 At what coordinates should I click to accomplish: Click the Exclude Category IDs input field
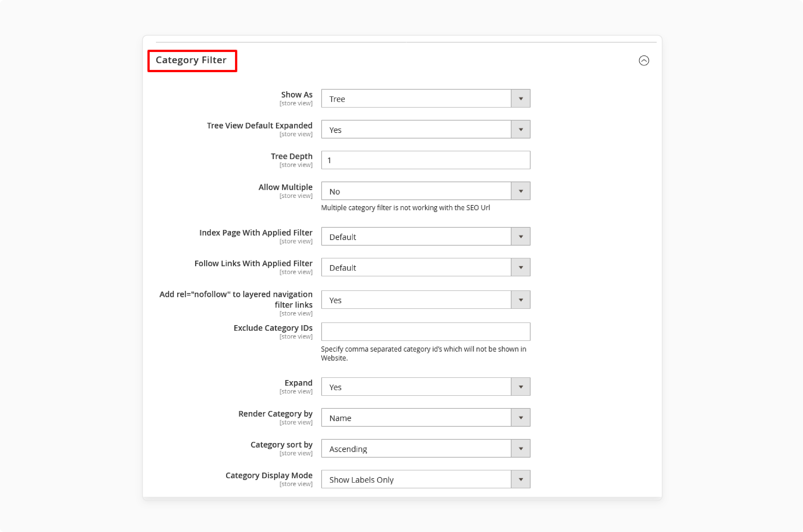pyautogui.click(x=425, y=332)
